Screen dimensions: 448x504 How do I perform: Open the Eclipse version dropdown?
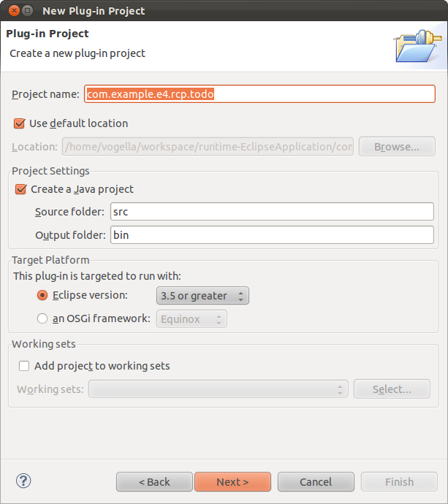pyautogui.click(x=202, y=296)
